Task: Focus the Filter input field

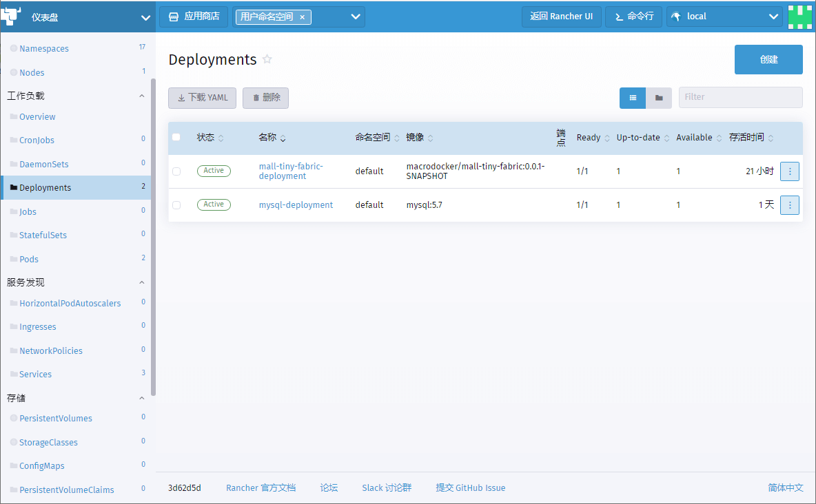Action: pyautogui.click(x=740, y=97)
